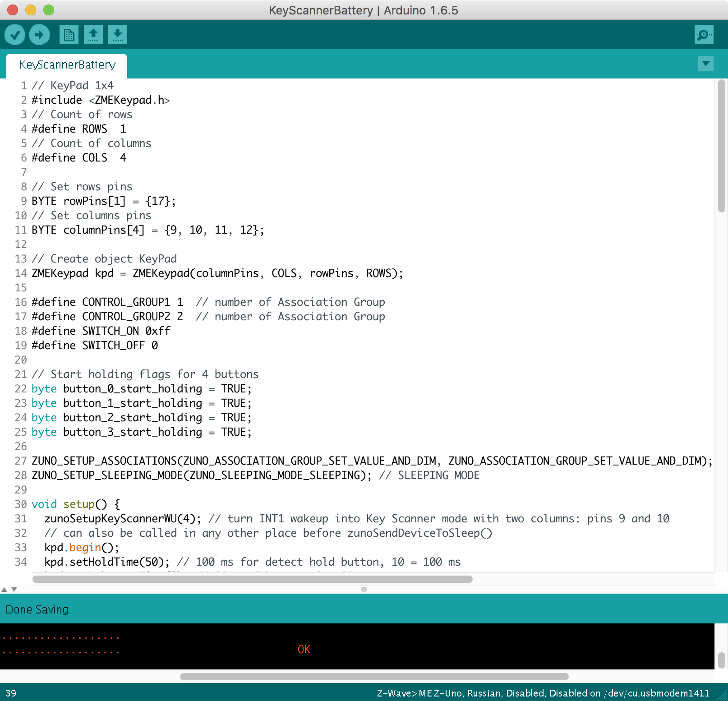The image size is (728, 701).
Task: Click the ZUNO_SETUP_ASSOCIATIONS line
Action: click(372, 461)
